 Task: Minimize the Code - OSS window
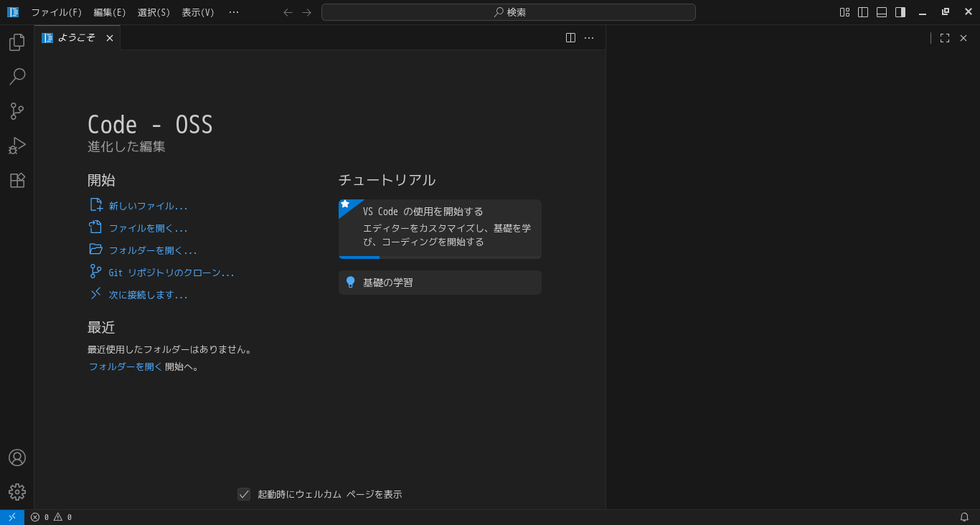[x=923, y=12]
